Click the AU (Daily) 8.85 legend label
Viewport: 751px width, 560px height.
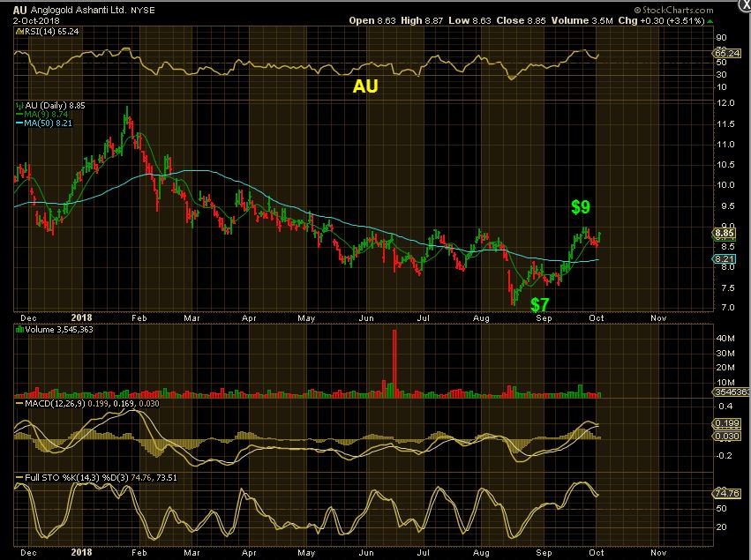(x=55, y=105)
